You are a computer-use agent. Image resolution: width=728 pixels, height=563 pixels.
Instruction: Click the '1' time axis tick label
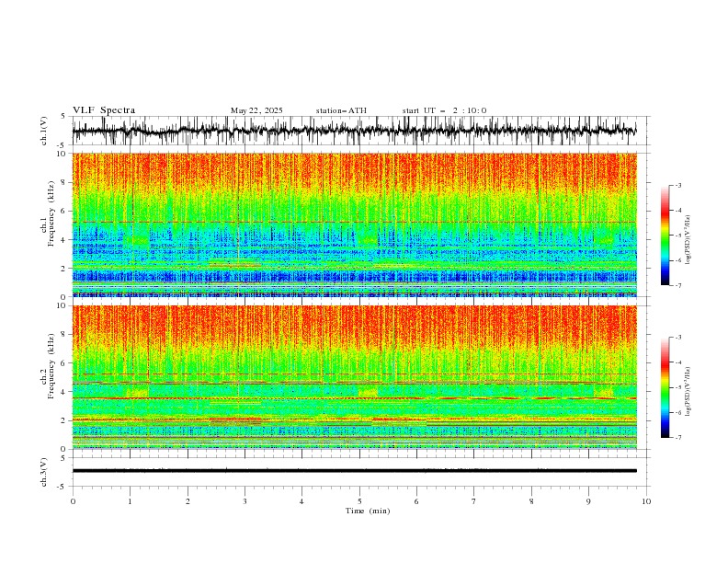(130, 501)
